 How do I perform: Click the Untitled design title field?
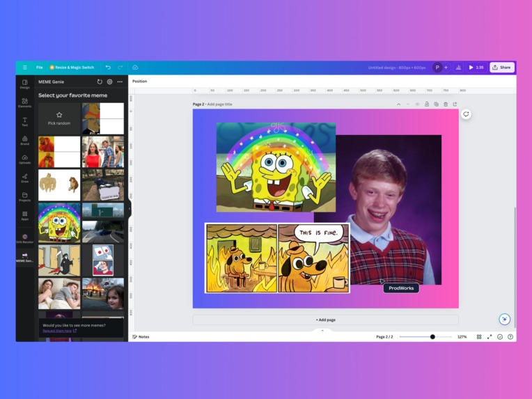397,68
